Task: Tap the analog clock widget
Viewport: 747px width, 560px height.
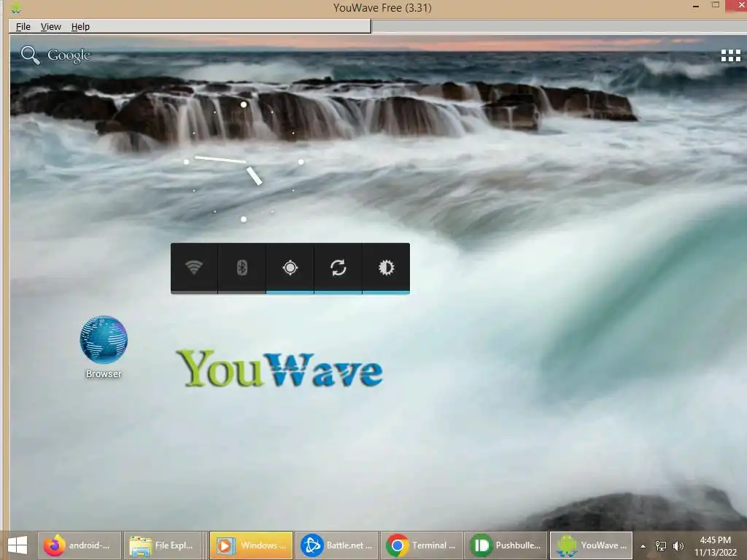Action: (244, 162)
